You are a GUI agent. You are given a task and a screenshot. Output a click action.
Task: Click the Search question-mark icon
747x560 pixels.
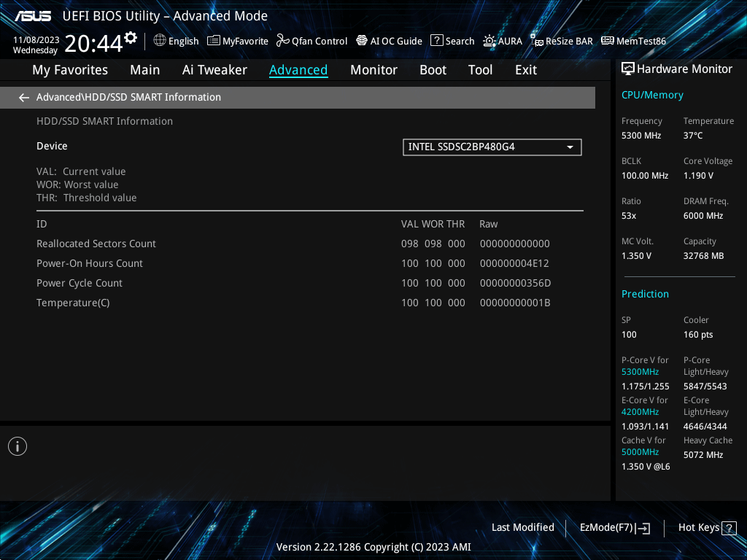[437, 41]
